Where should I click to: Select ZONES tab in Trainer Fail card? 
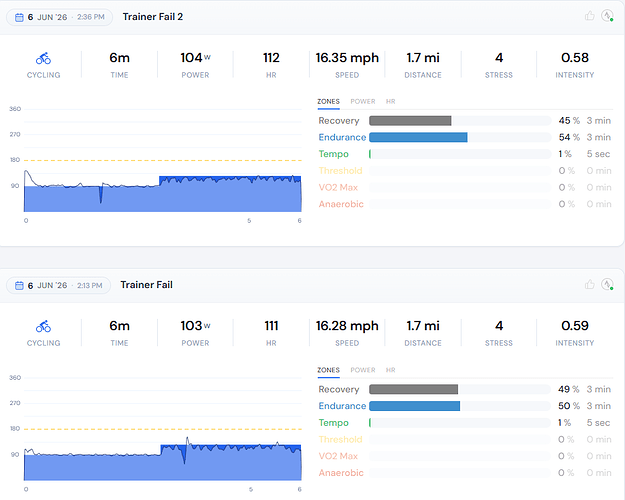point(328,370)
